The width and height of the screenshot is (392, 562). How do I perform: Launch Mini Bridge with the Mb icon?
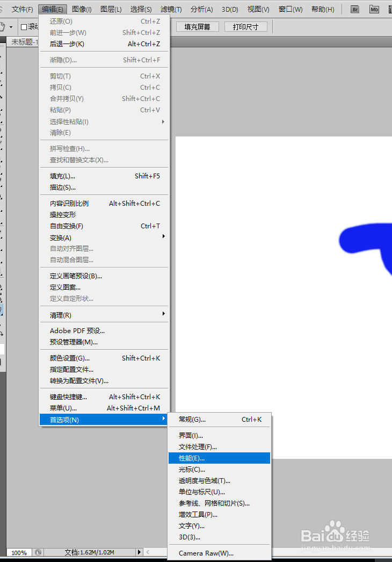374,9
